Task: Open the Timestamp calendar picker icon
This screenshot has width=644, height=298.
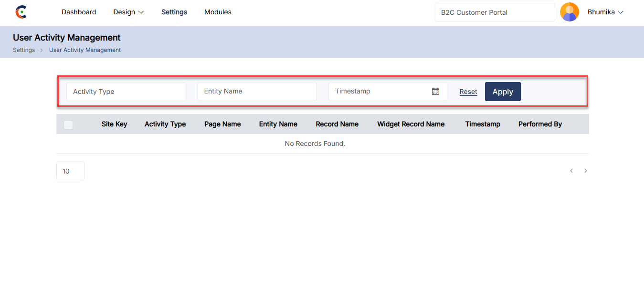Action: pyautogui.click(x=435, y=92)
